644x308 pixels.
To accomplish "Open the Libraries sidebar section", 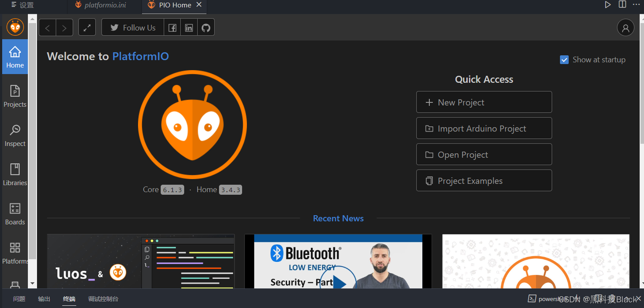I will (x=15, y=175).
